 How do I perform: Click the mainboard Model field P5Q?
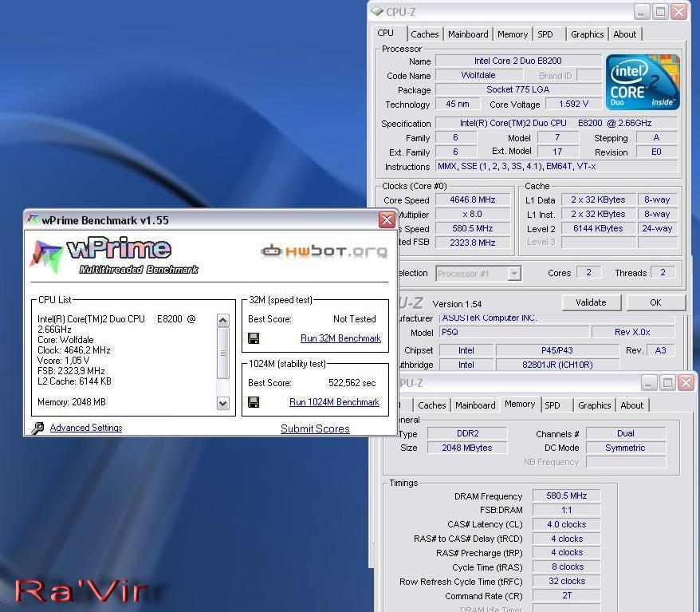tap(514, 332)
